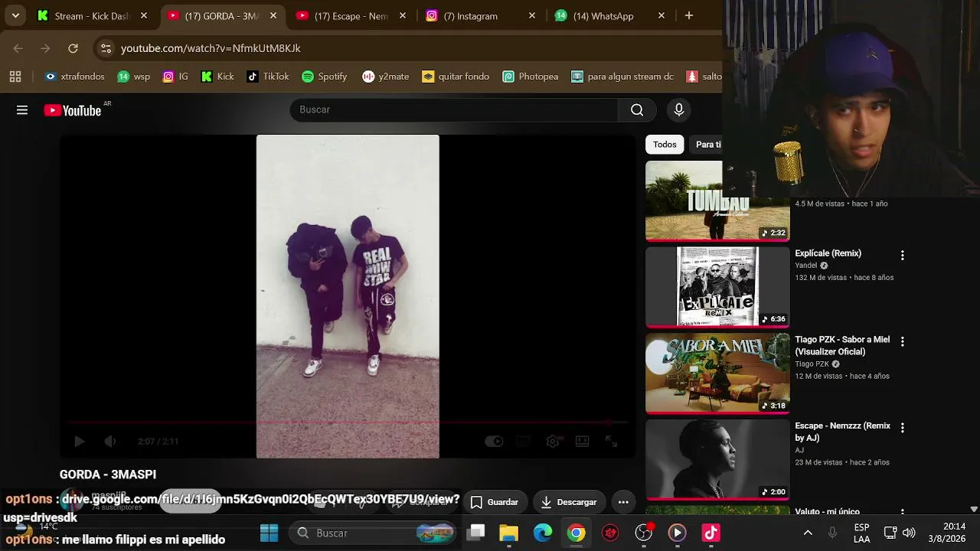The height and width of the screenshot is (551, 980).
Task: Start voice search with the microphone
Action: 679,110
